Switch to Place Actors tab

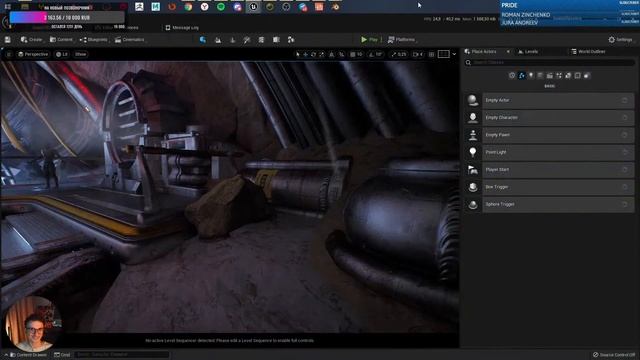click(x=484, y=52)
